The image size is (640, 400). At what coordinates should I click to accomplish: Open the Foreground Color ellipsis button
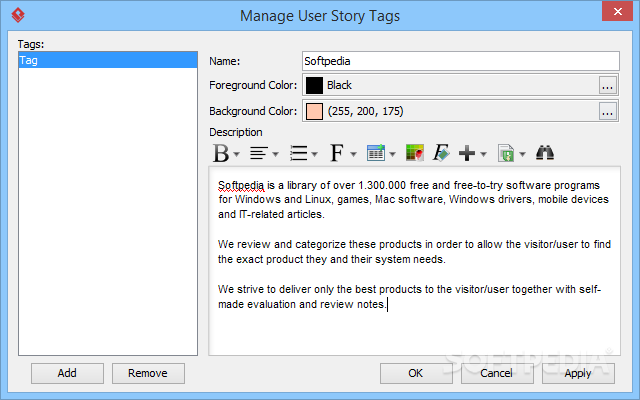pyautogui.click(x=608, y=86)
